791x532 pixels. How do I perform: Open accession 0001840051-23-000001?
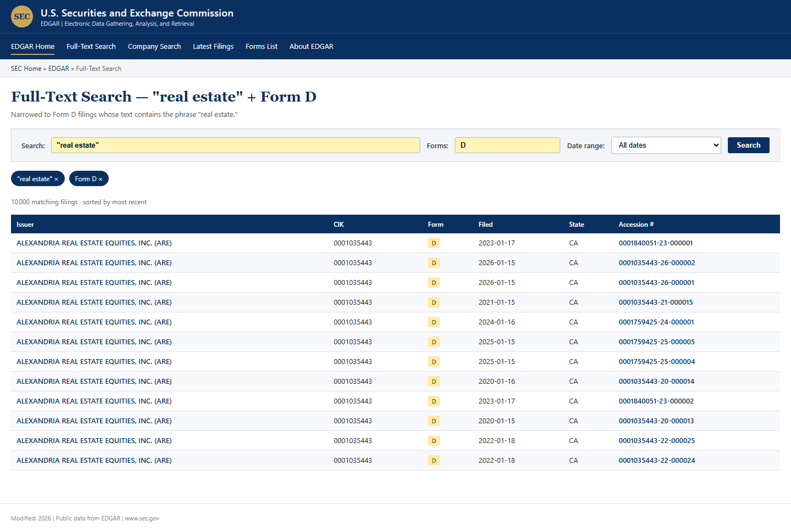click(x=655, y=243)
